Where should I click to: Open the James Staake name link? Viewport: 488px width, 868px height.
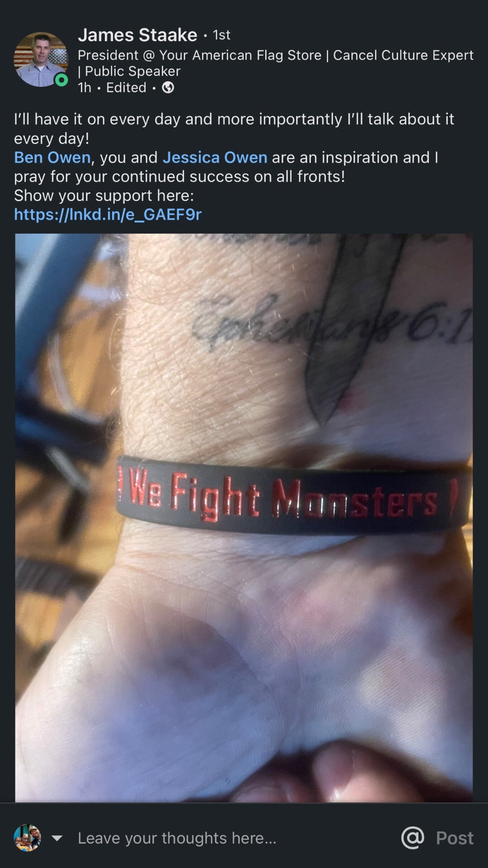point(137,35)
